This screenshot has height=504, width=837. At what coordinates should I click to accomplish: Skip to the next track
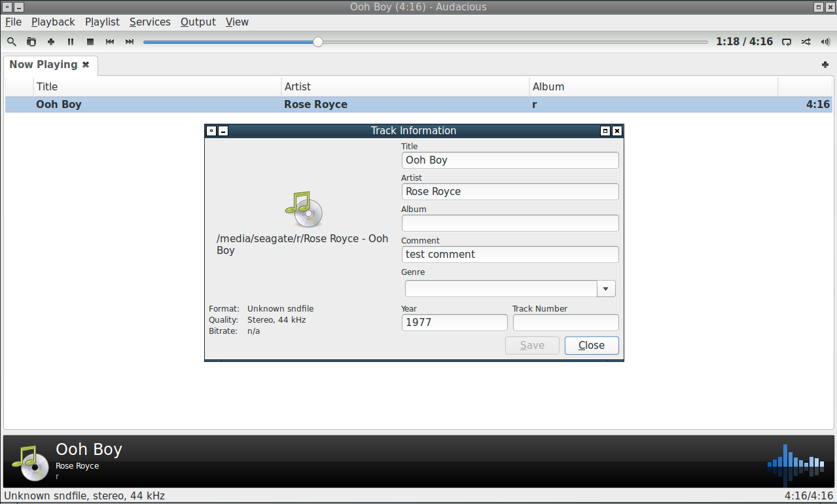pos(130,41)
